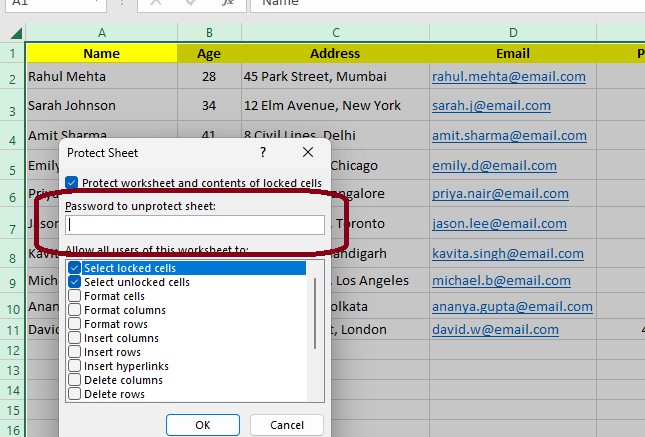This screenshot has height=437, width=645.
Task: Toggle Protect worksheet and contents checkbox
Action: click(x=72, y=183)
